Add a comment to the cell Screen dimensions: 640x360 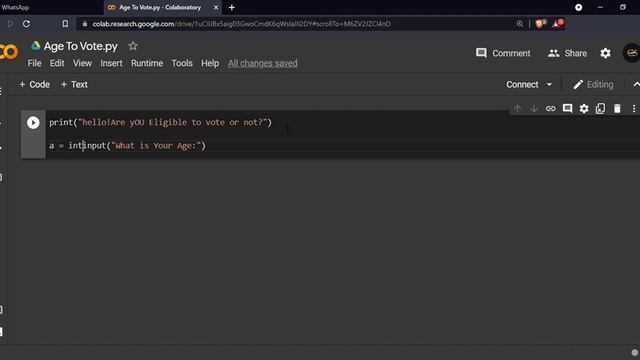pos(567,109)
